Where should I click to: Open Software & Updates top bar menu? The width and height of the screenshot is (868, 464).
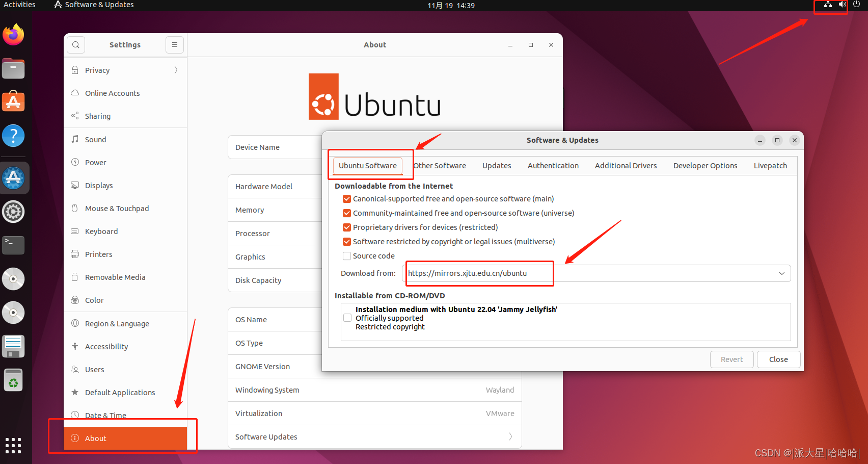[x=94, y=5]
